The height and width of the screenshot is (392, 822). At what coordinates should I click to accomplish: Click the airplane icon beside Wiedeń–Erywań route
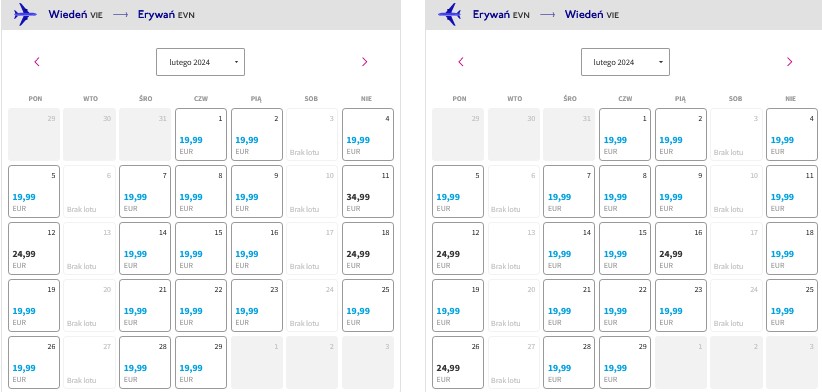[25, 14]
